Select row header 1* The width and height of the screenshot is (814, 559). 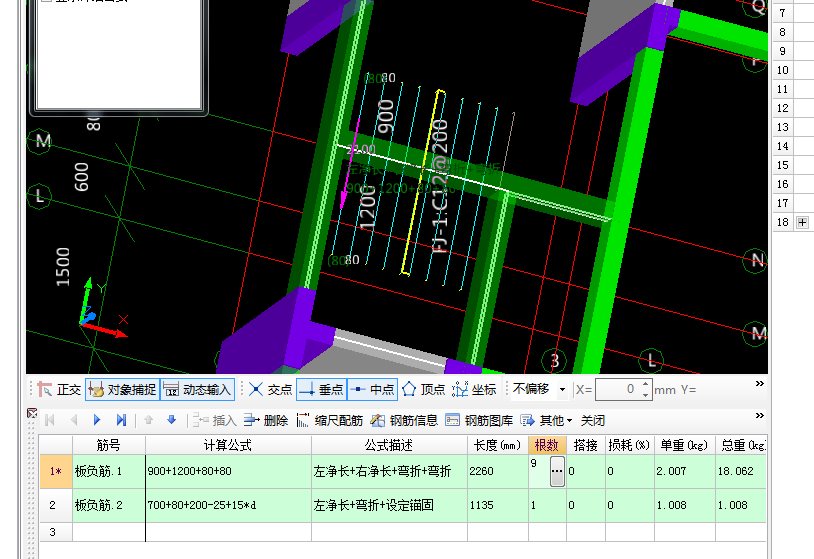(56, 471)
